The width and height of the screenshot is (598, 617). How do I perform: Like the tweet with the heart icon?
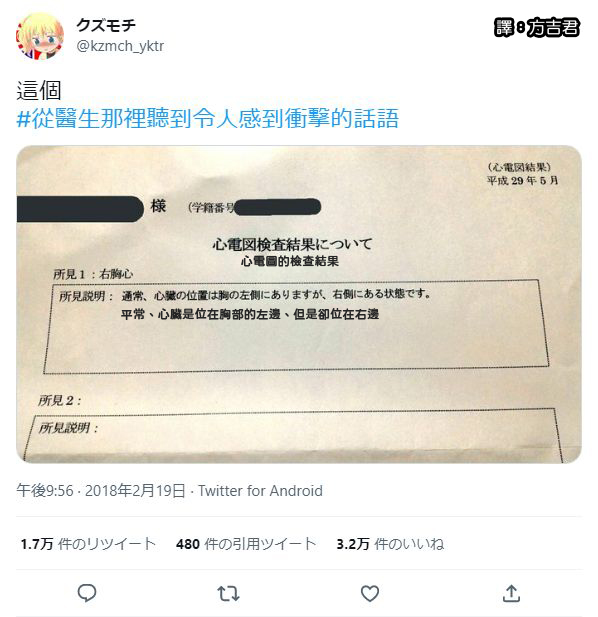coord(370,593)
